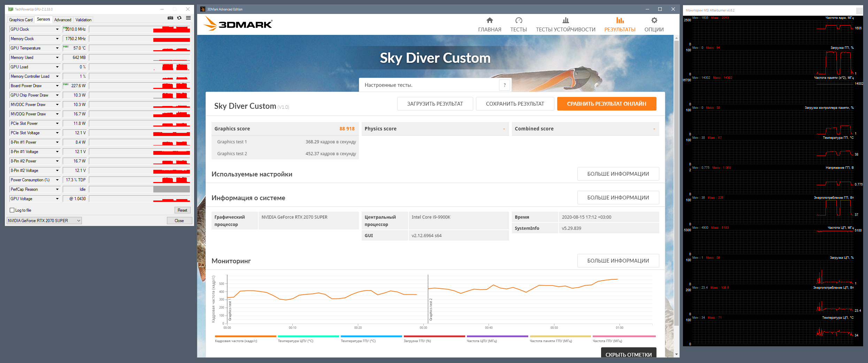Click the Close button in GPU-Z
This screenshot has height=363, width=868.
pyautogui.click(x=179, y=221)
